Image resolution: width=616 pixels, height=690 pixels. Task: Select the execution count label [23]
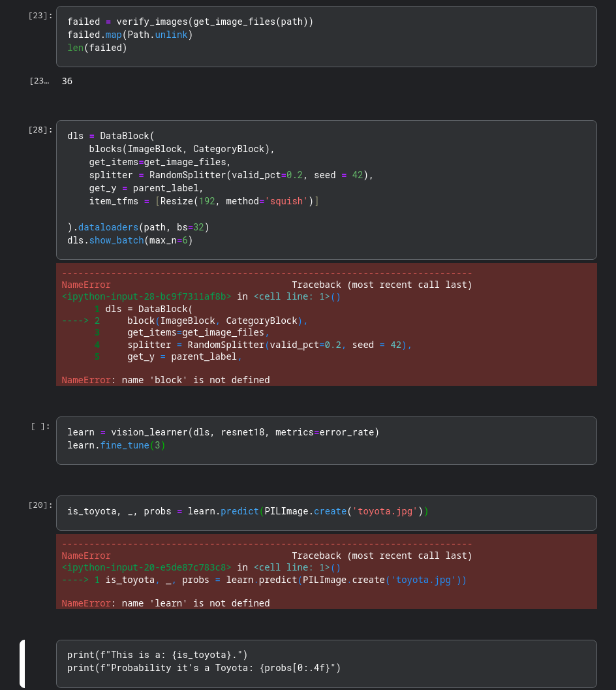click(x=40, y=15)
